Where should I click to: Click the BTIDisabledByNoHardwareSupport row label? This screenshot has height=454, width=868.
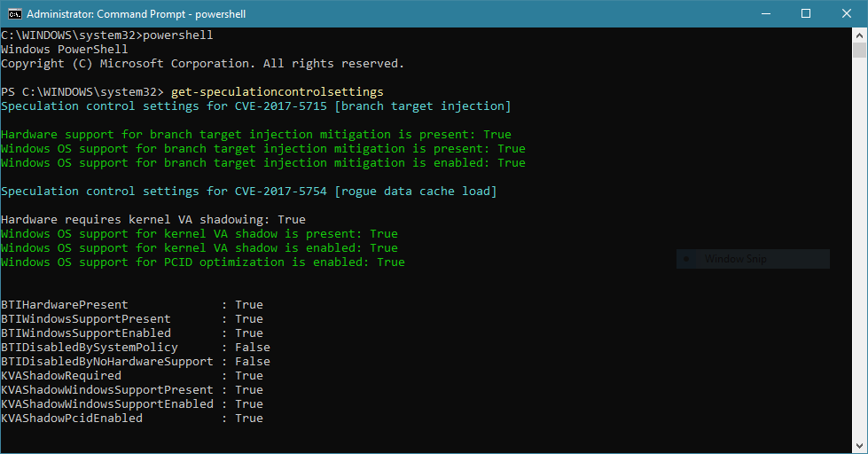(106, 362)
